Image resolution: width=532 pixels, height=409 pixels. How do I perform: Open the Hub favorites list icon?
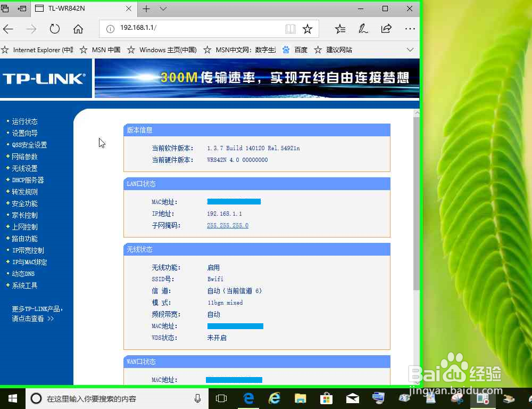point(340,29)
